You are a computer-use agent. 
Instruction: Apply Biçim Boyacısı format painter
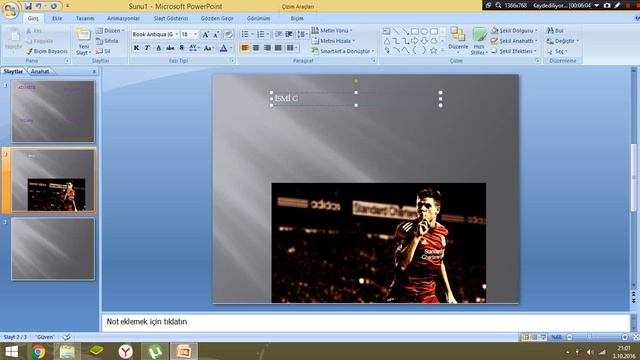tap(47, 51)
